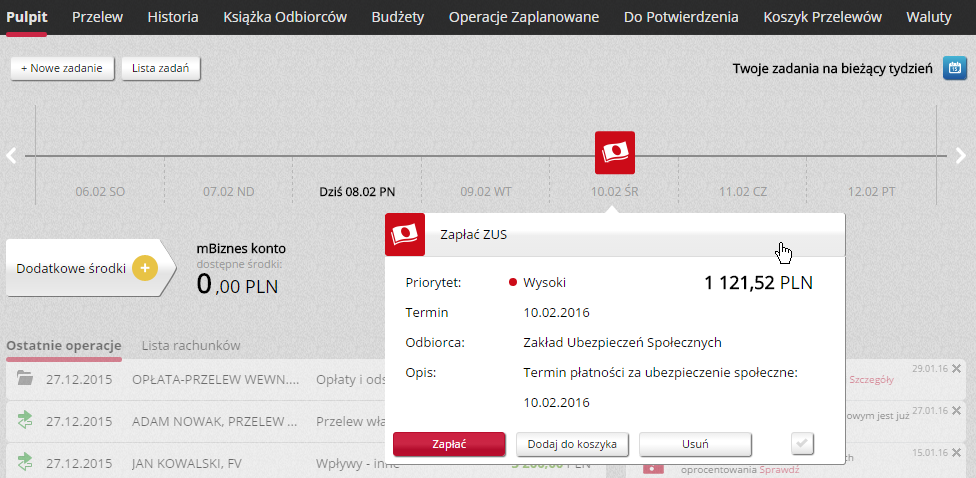
Task: Open the Lista zadań button
Action: click(x=161, y=68)
